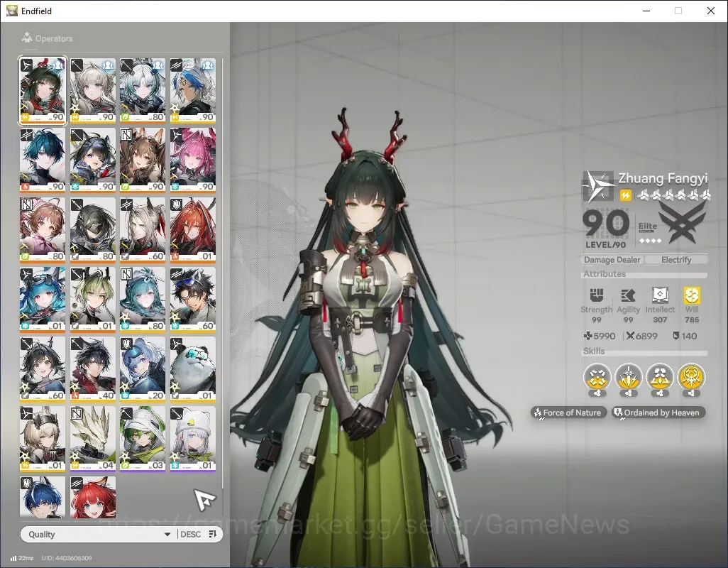Viewport: 728px width, 568px height.
Task: Click the Operators header icon
Action: point(27,38)
